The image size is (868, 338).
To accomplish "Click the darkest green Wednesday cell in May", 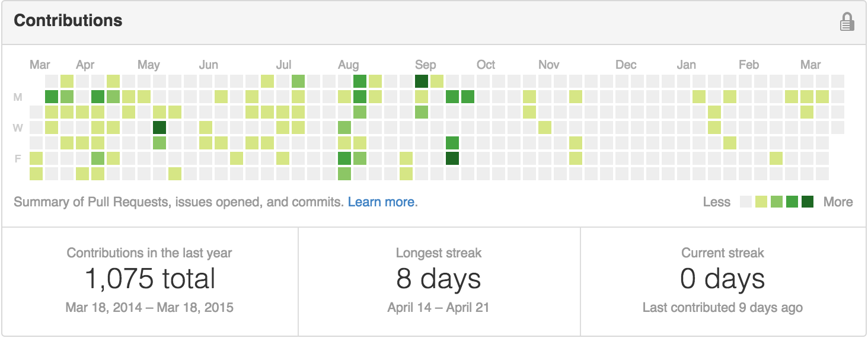I will (159, 127).
